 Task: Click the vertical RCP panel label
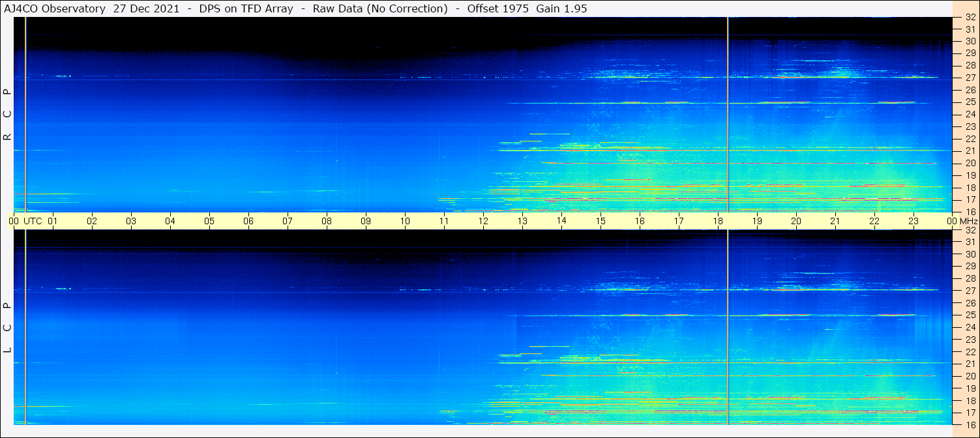pos(8,114)
